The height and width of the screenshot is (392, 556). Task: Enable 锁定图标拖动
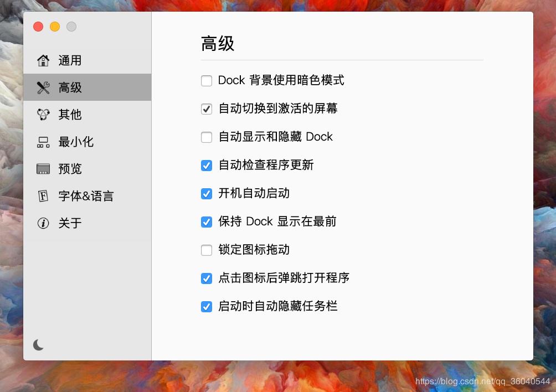pos(206,250)
